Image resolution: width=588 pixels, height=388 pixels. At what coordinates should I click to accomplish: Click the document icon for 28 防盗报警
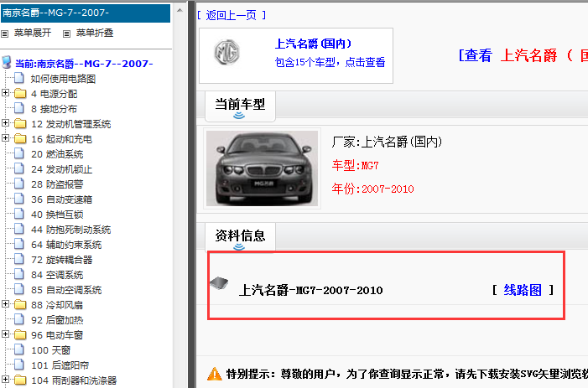point(19,184)
